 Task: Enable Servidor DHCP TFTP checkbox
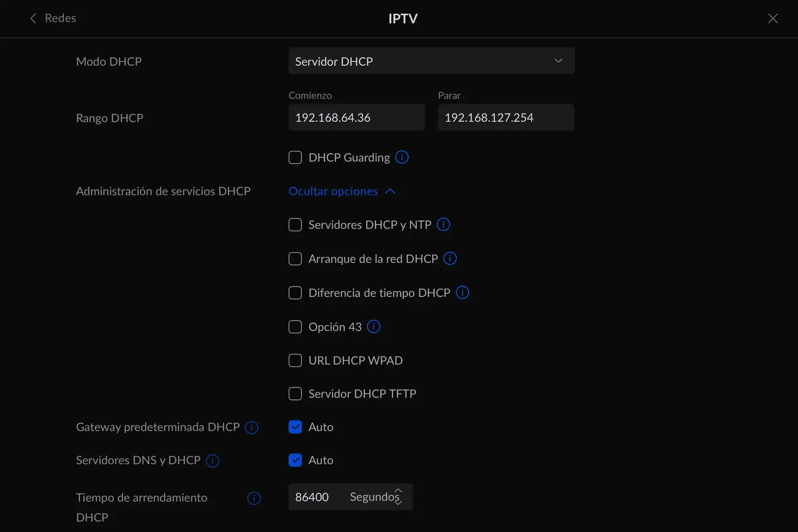295,394
